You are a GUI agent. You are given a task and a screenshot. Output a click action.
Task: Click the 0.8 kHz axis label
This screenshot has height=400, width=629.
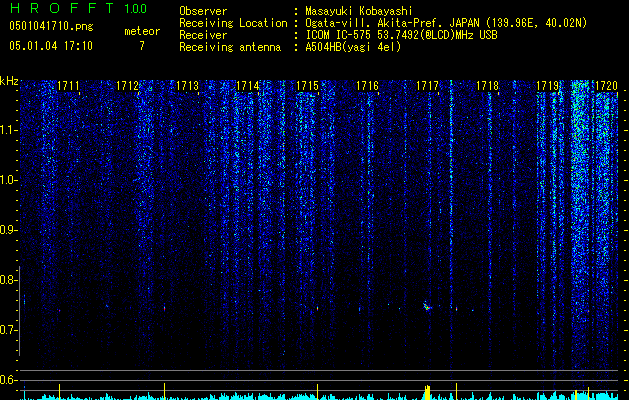pyautogui.click(x=9, y=280)
